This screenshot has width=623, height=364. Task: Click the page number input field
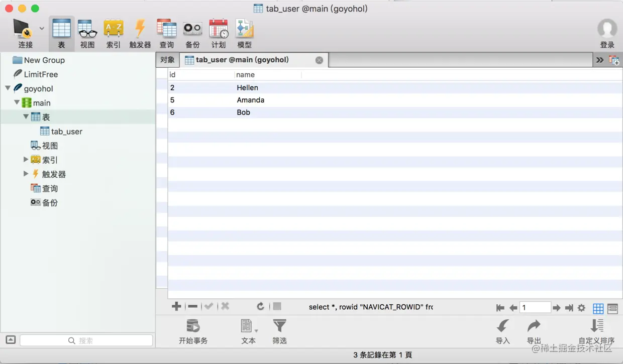(x=535, y=307)
